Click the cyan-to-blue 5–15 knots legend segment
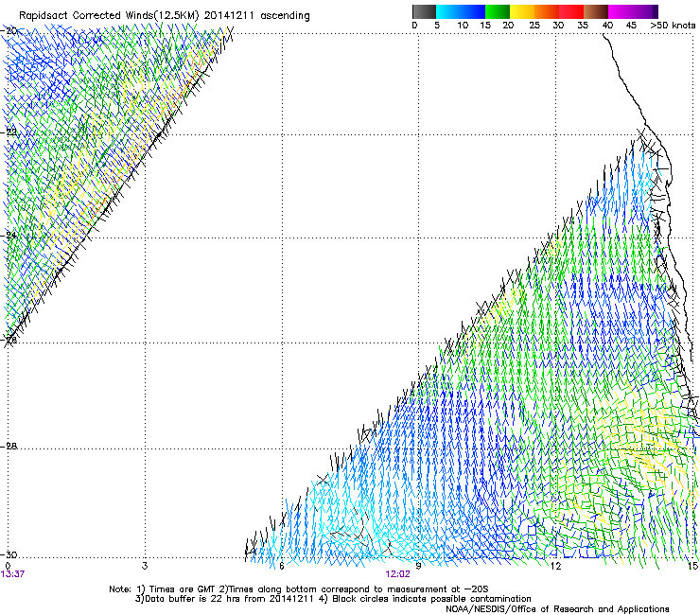The image size is (700, 615). (461, 11)
